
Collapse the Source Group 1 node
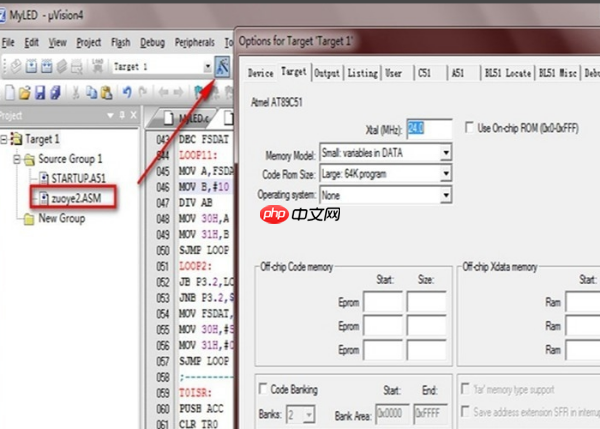(x=17, y=159)
